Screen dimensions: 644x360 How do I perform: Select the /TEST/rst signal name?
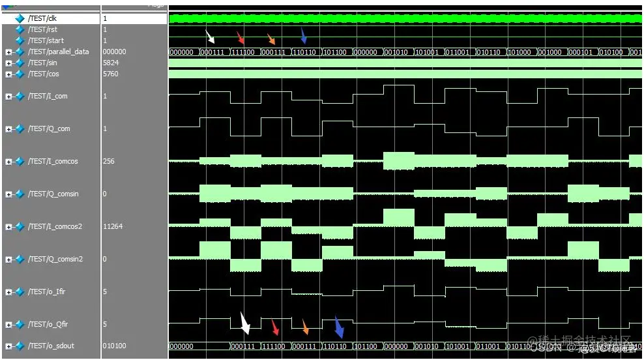[43, 29]
